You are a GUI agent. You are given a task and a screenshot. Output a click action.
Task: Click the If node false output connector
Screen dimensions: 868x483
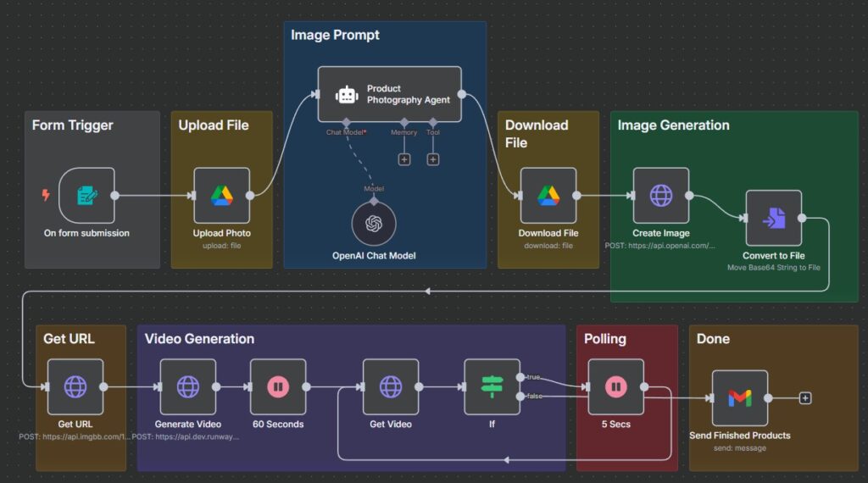[x=520, y=396]
